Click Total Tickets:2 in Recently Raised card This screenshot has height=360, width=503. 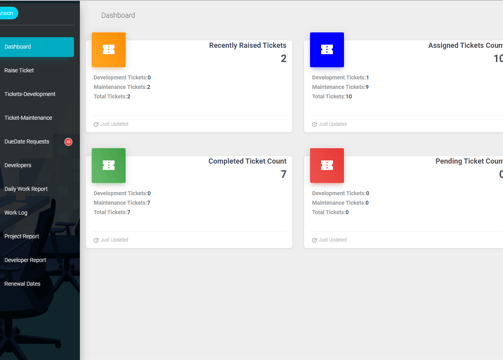click(x=112, y=96)
